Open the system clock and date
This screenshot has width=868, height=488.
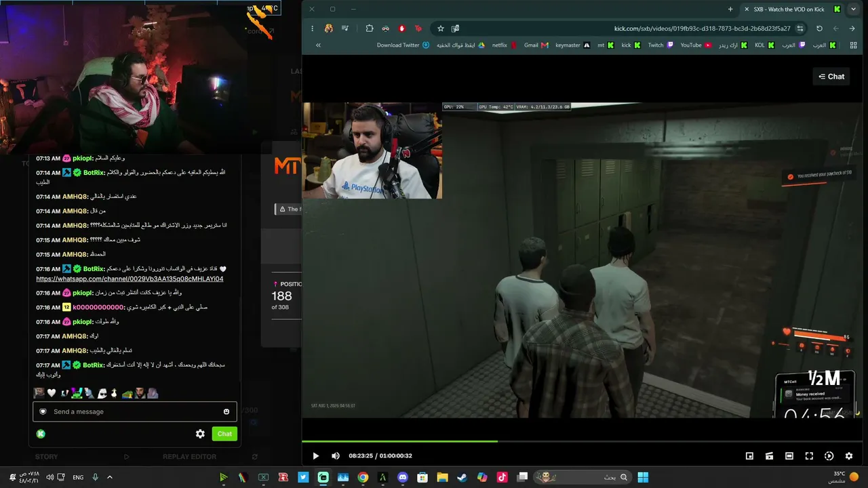(x=29, y=477)
